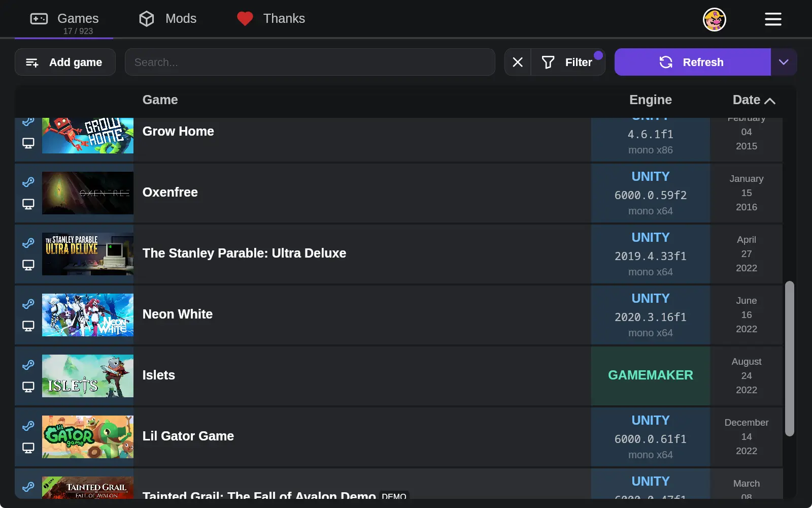Sort by the Engine column header
This screenshot has height=508, width=812.
tap(650, 100)
